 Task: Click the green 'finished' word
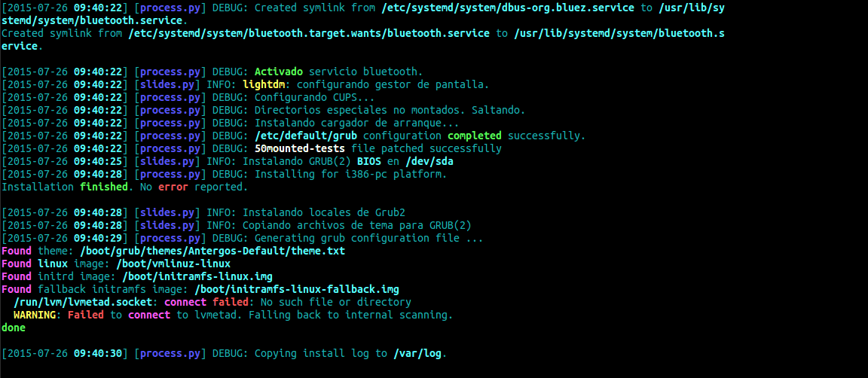pos(105,187)
